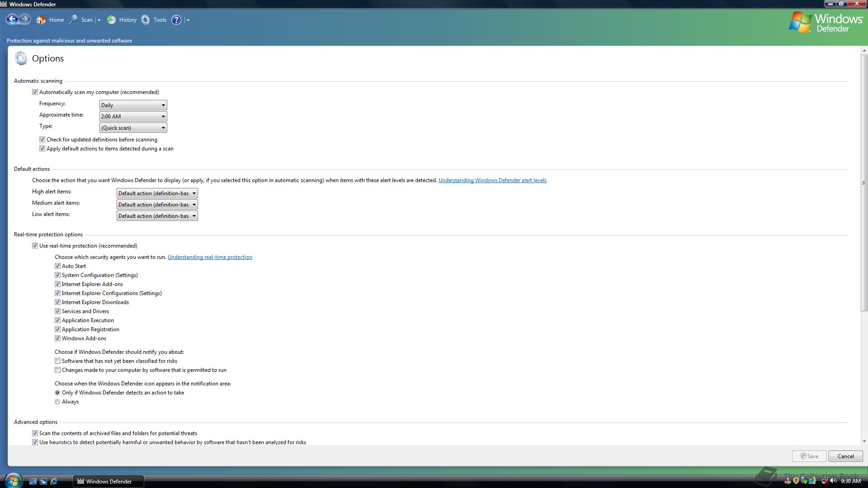Select Only if Defender detects an action

tap(57, 393)
